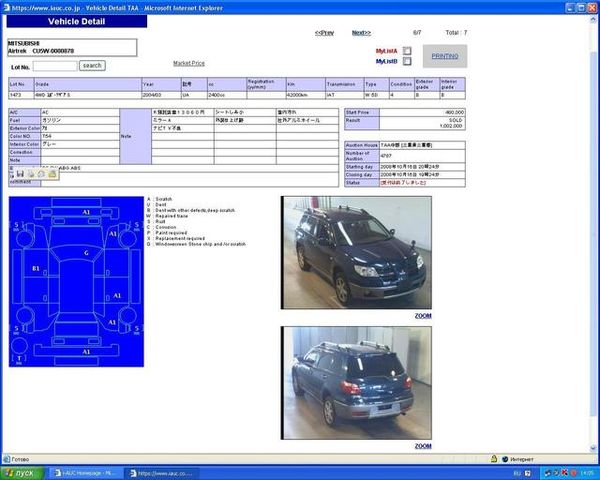The width and height of the screenshot is (600, 480).
Task: Click the G mark on windscreen in diagram
Action: pos(86,253)
